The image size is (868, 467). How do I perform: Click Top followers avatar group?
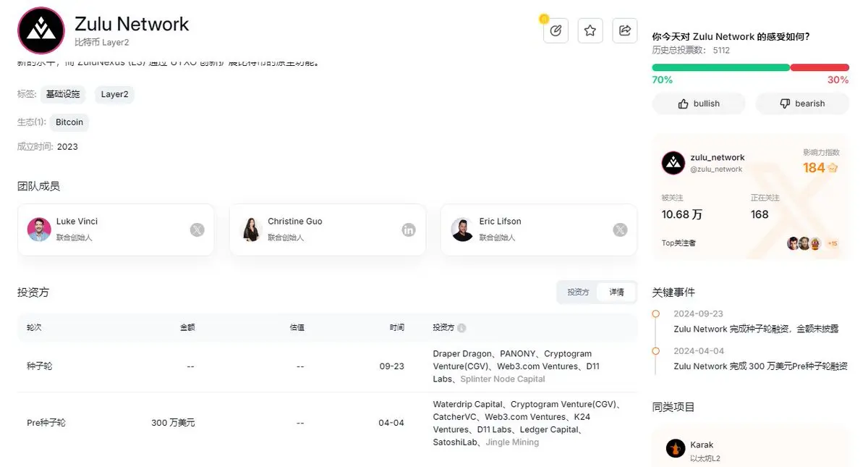pos(804,243)
